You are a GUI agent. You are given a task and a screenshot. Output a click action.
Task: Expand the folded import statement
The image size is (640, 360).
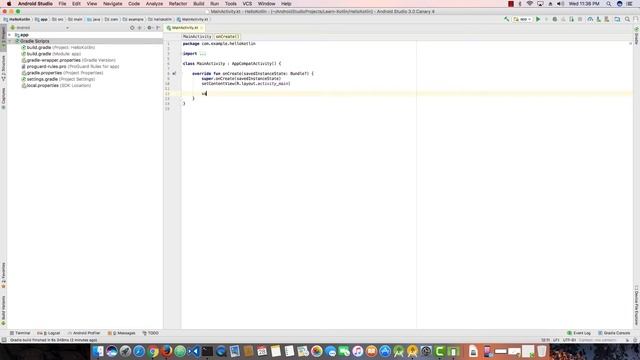click(x=203, y=53)
